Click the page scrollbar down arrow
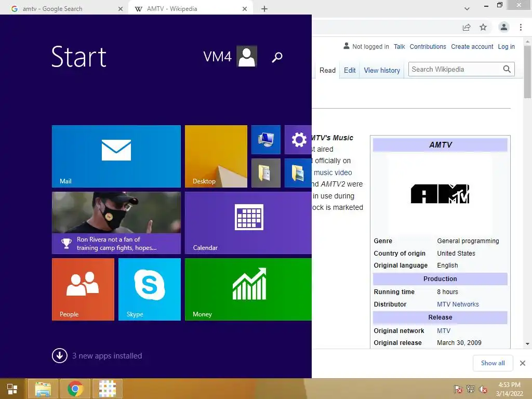Screen dimensions: 532x399 527,344
